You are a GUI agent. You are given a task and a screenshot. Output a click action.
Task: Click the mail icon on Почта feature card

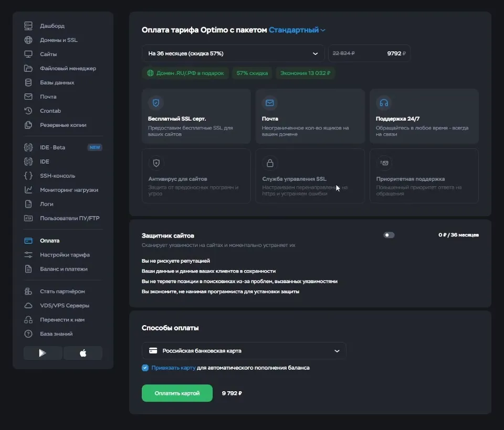tap(270, 103)
